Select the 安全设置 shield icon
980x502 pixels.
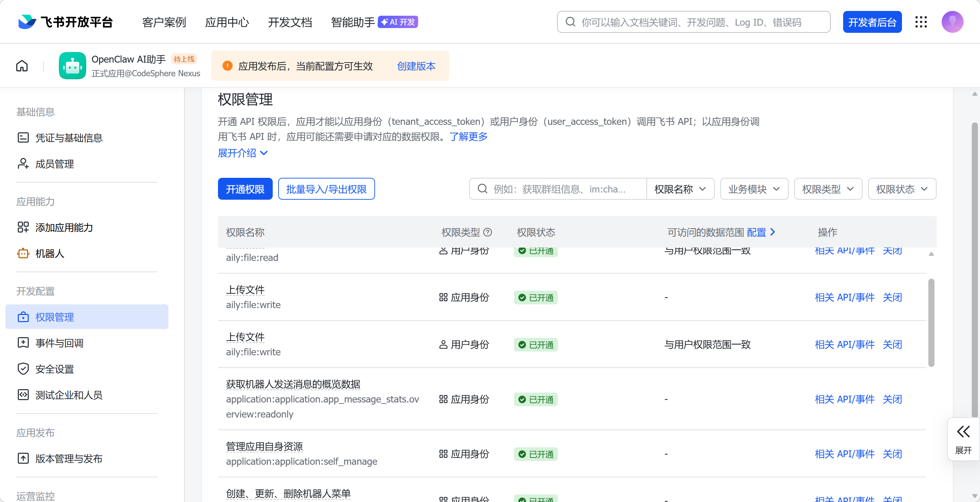coord(23,368)
